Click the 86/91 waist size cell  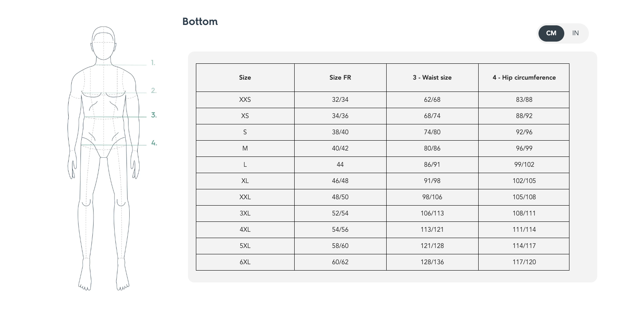click(x=432, y=164)
